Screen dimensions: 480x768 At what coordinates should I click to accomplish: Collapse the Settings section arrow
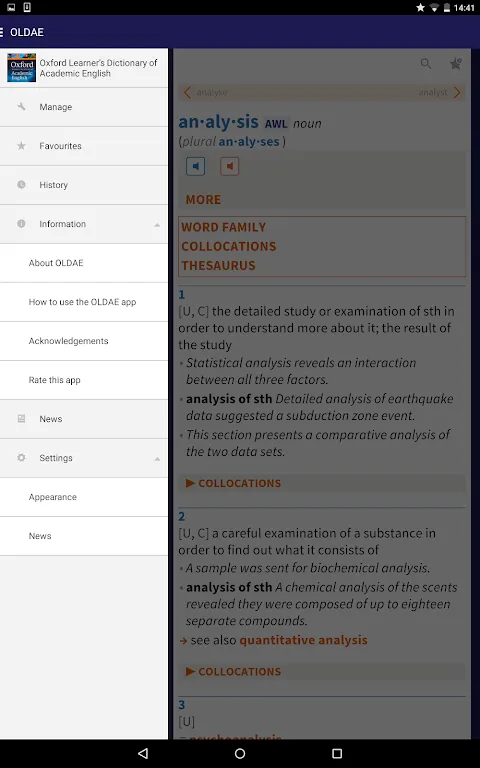click(157, 459)
